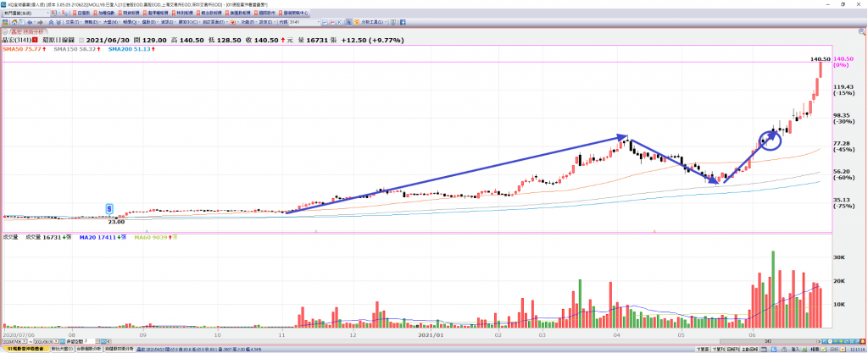868x353 pixels.
Task: Open the 分析工具 menu
Action: tap(373, 22)
